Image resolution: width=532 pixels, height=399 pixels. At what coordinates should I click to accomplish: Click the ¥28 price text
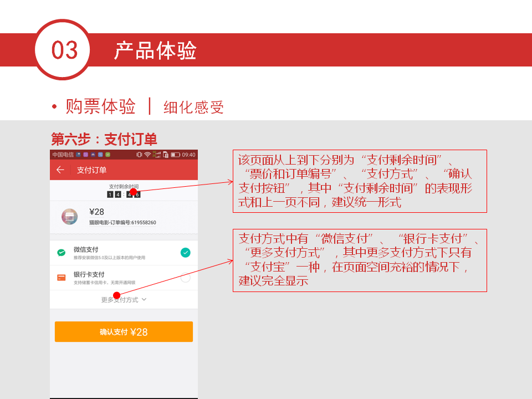click(x=96, y=212)
